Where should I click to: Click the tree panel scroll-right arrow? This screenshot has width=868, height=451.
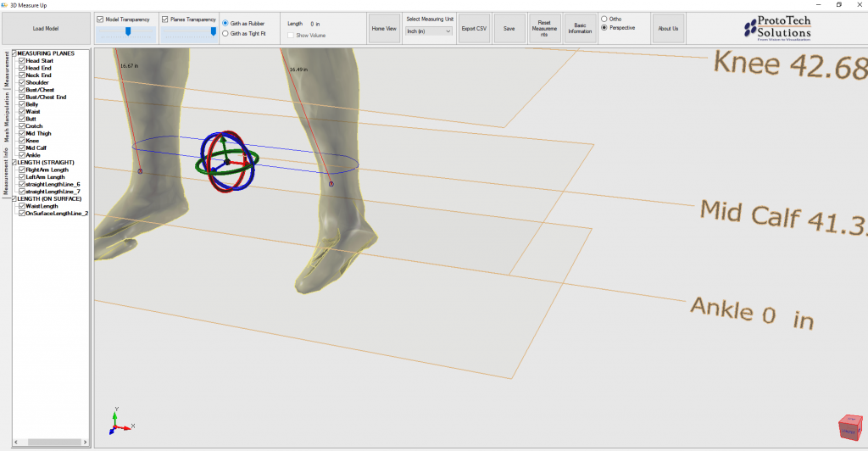[x=86, y=443]
